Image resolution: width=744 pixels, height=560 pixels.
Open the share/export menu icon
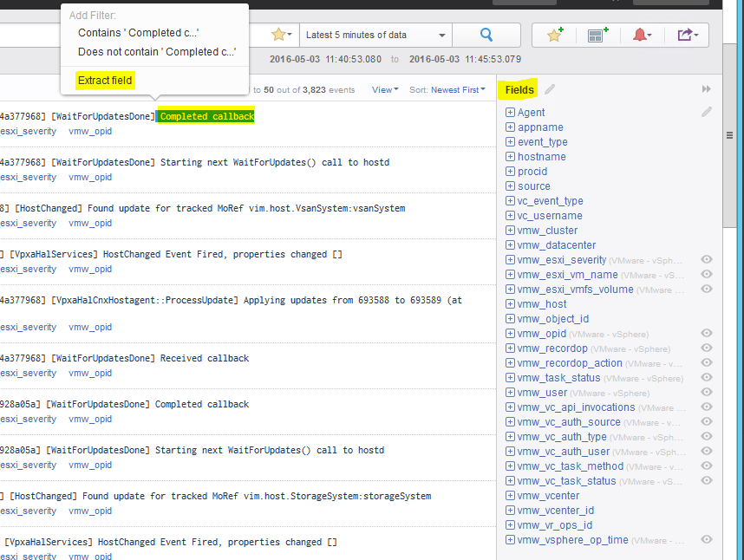coord(688,35)
